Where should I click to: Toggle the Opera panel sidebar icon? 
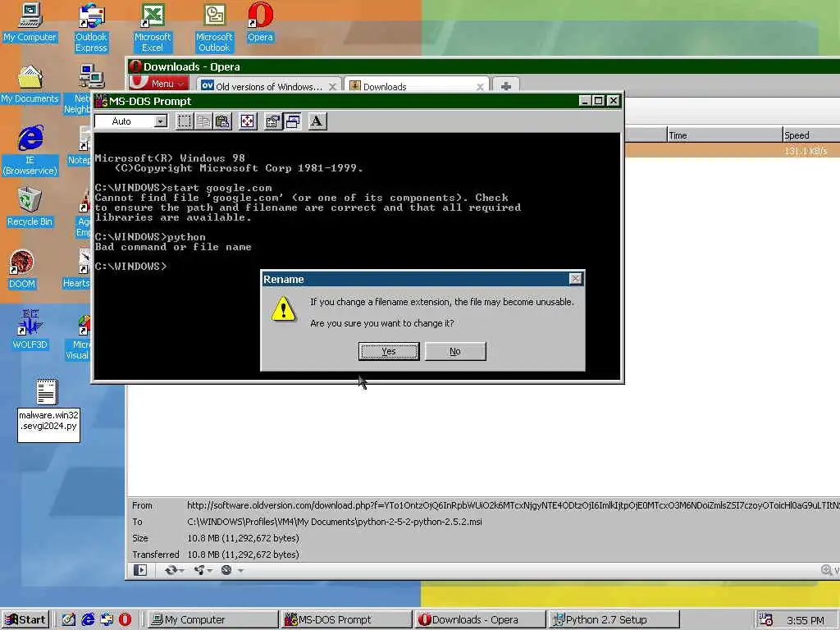point(139,570)
